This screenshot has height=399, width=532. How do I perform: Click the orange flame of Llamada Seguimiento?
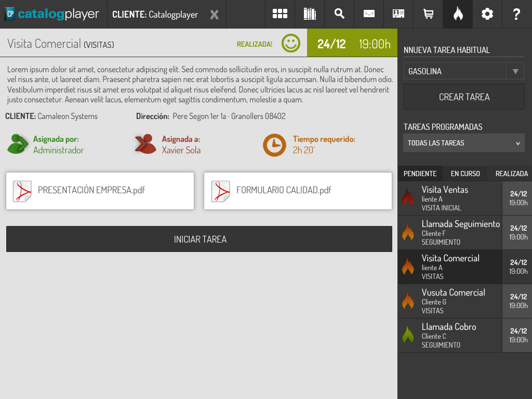click(x=408, y=231)
